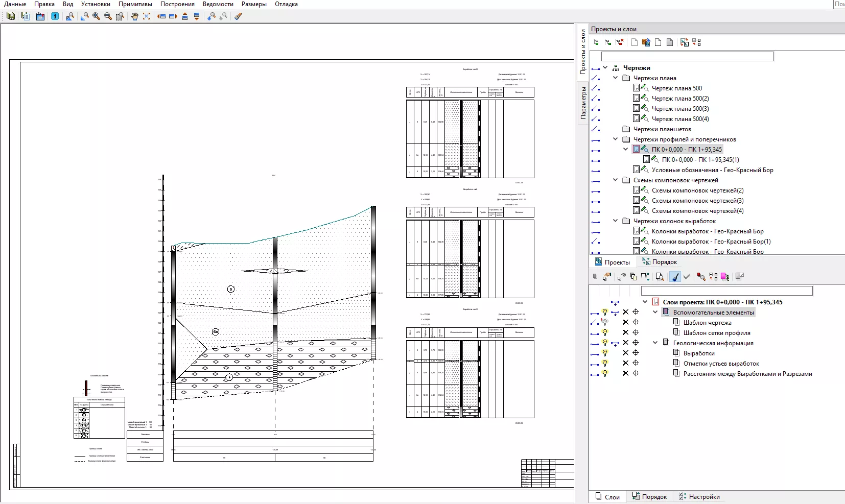Select Чертеж плана 500(3) in tree
Screen dimensions: 845x504
click(x=680, y=109)
